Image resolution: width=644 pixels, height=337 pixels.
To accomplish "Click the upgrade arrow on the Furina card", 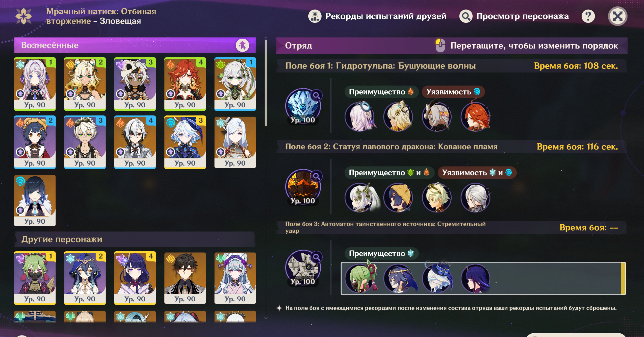I will pyautogui.click(x=171, y=152).
